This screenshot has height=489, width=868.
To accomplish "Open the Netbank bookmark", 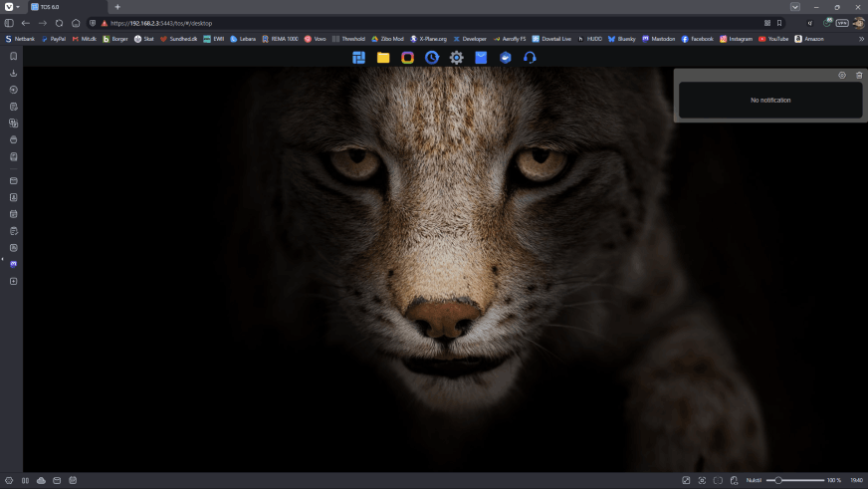I will [20, 39].
